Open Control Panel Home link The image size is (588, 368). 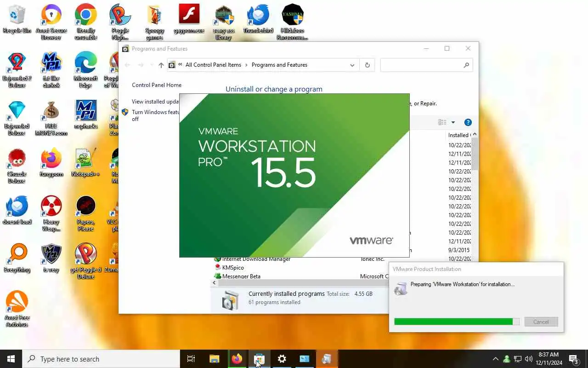(157, 85)
